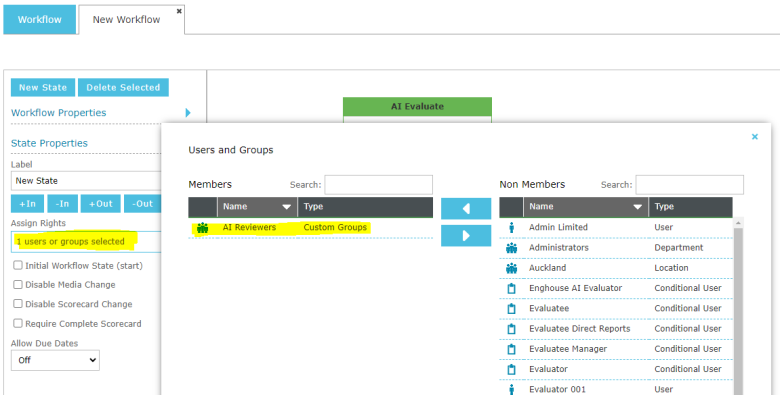Click the Evaluator 001 user icon
This screenshot has height=395, width=780.
pyautogui.click(x=511, y=390)
